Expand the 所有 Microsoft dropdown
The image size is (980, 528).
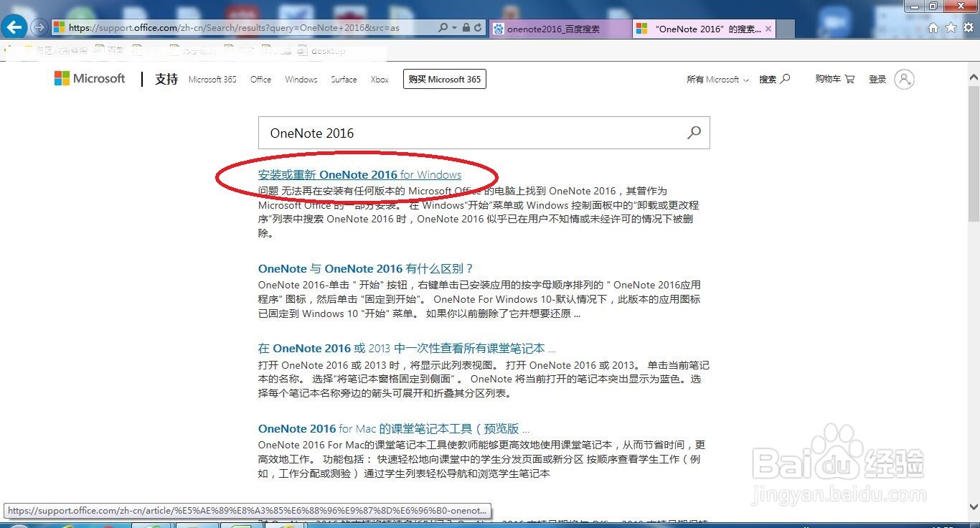click(x=717, y=80)
